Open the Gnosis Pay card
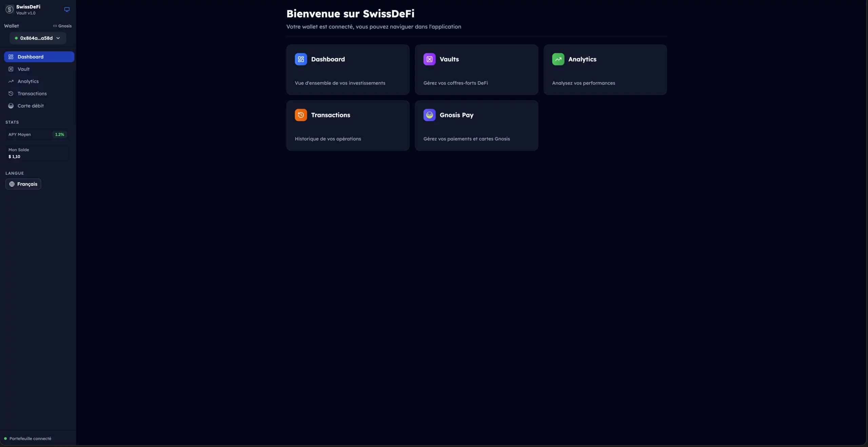This screenshot has height=447, width=868. pyautogui.click(x=476, y=126)
